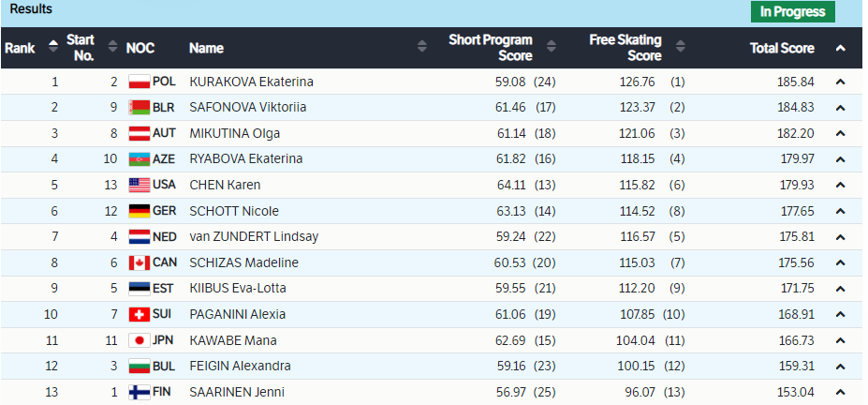This screenshot has width=868, height=405.
Task: Click the Belarus flag icon
Action: point(139,107)
